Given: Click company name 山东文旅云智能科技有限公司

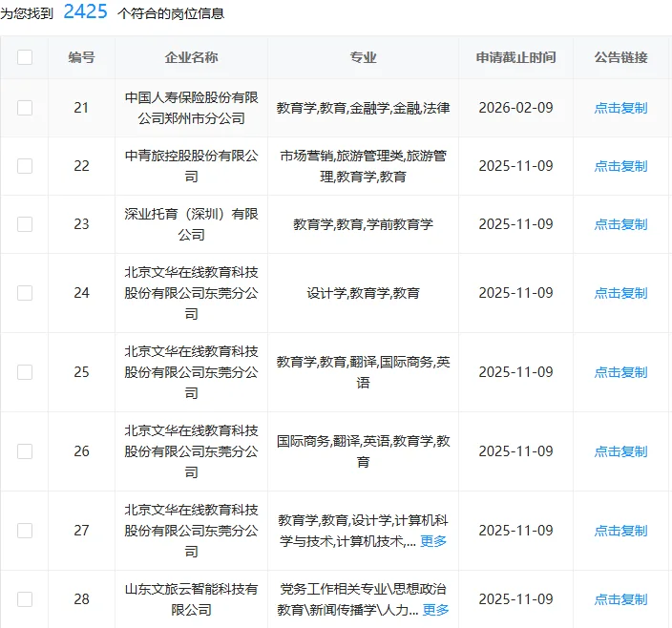Looking at the screenshot, I should [192, 599].
